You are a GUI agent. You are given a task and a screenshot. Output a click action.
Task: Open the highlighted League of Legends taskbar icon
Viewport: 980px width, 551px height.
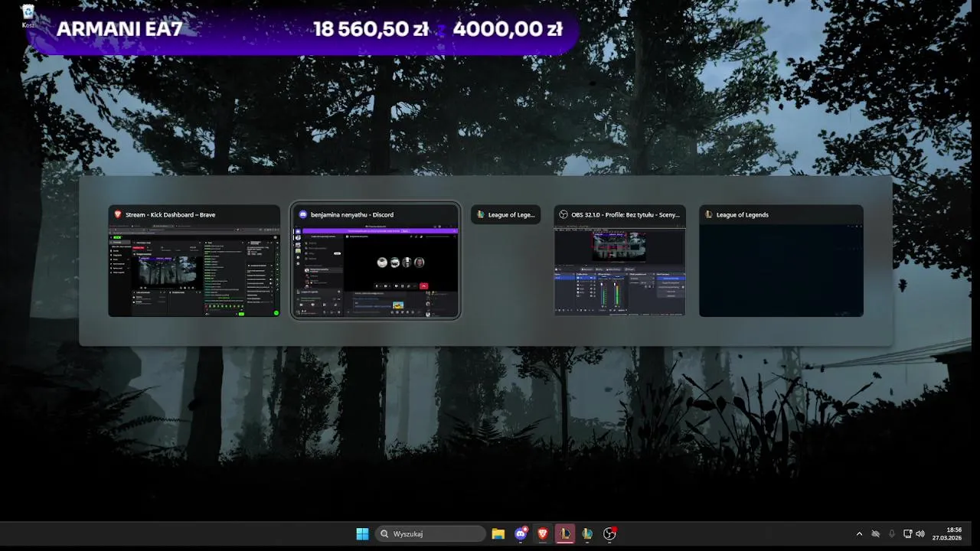point(565,534)
